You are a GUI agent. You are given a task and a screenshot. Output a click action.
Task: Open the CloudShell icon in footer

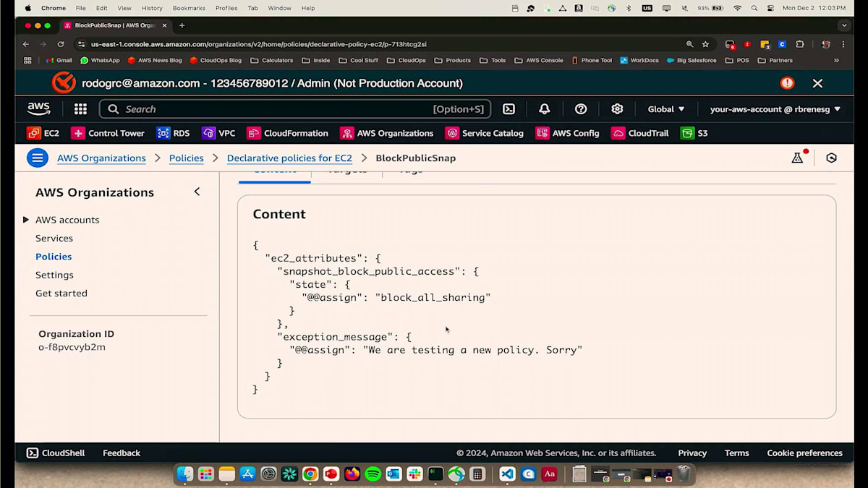pos(32,453)
